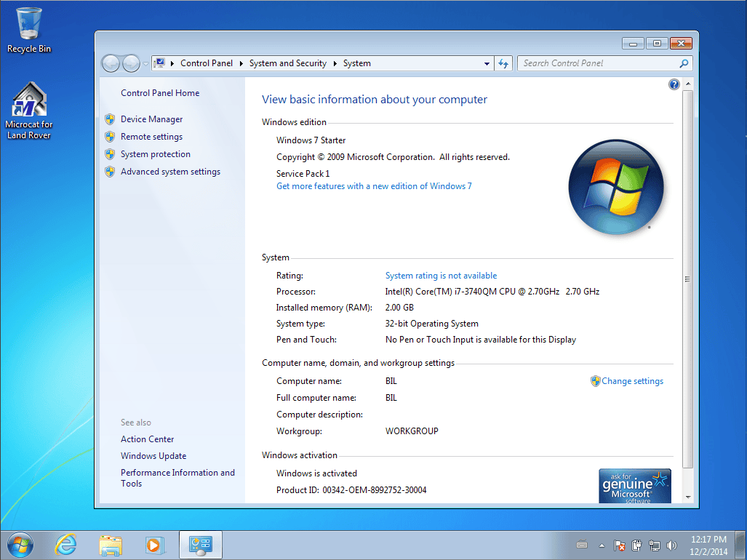The width and height of the screenshot is (747, 560).
Task: Click the scrollbar up arrow
Action: (x=687, y=84)
